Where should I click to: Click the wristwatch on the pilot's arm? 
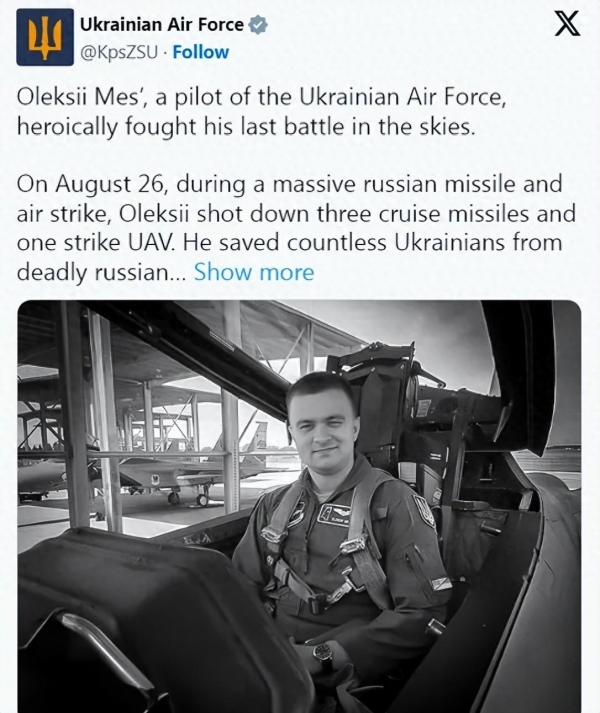click(323, 653)
